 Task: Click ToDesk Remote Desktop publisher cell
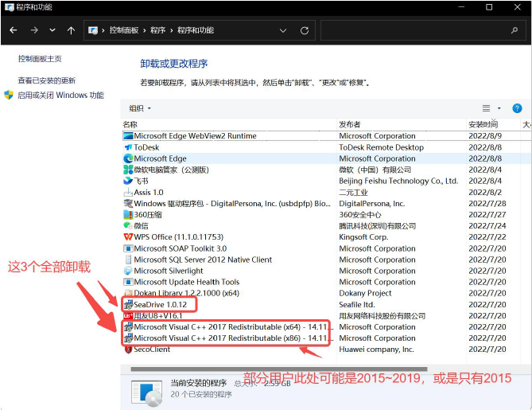382,147
